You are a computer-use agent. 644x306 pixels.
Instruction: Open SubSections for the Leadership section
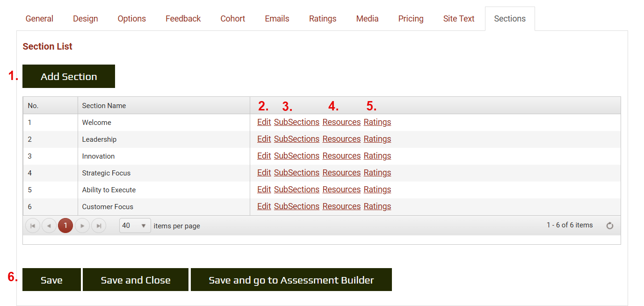[296, 138]
